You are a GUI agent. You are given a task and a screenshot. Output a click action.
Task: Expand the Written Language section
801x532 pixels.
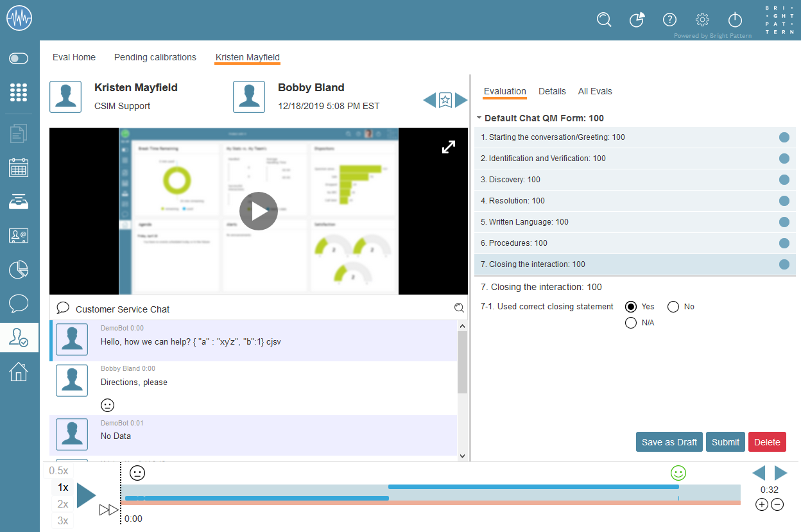pos(635,222)
